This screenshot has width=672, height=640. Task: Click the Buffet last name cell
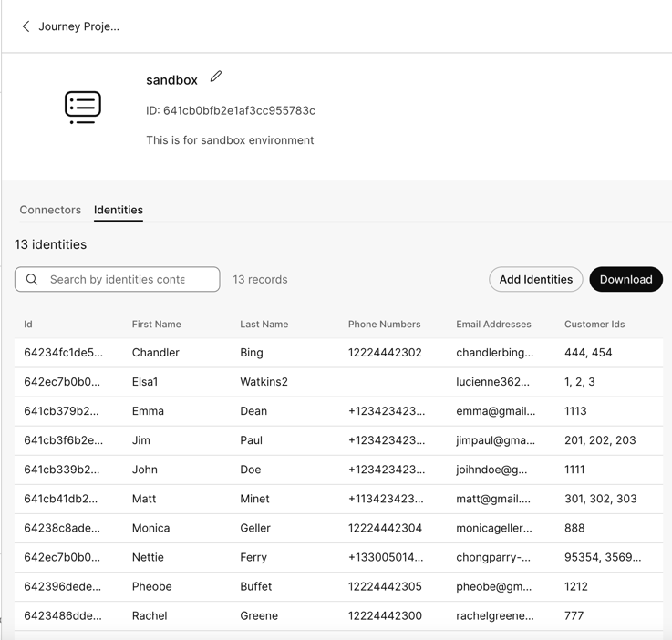coord(256,586)
